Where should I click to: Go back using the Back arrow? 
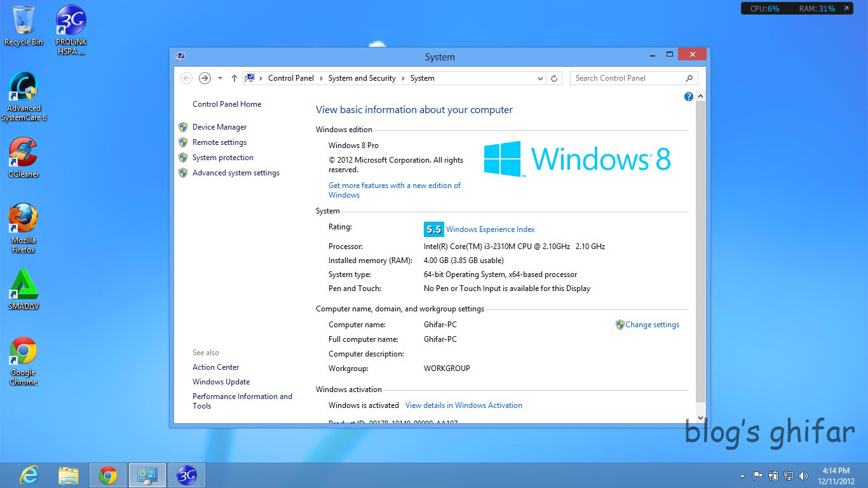(186, 78)
